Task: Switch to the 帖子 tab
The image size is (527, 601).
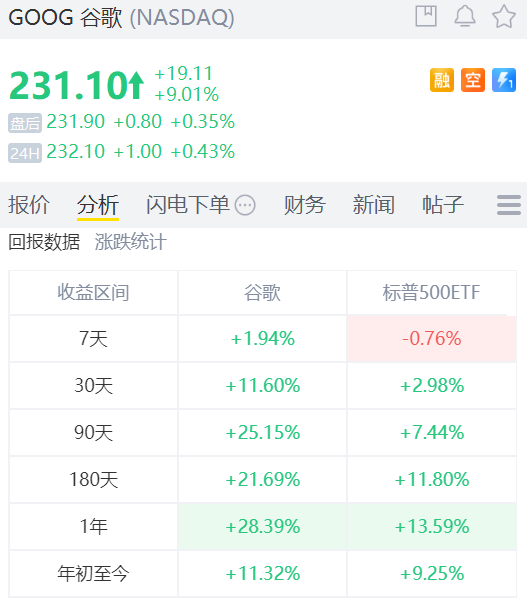Action: [443, 205]
